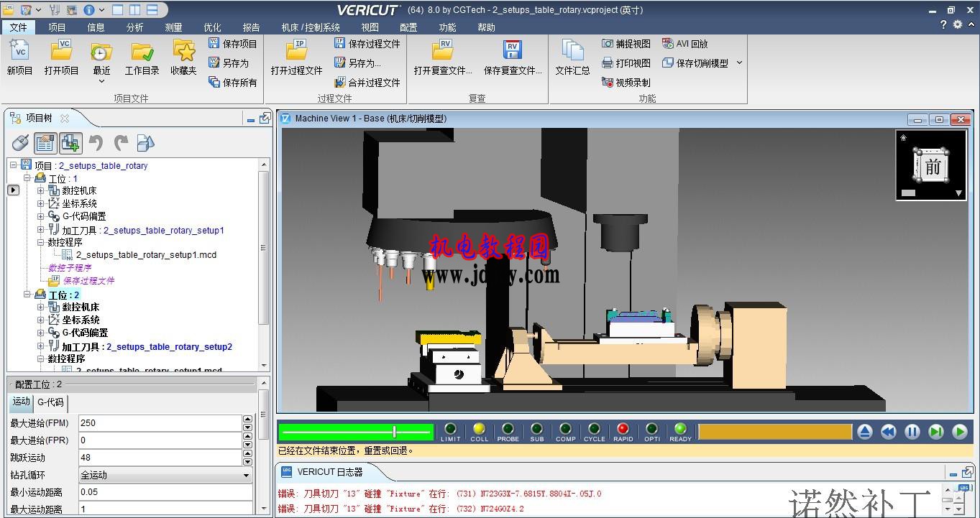Open the 分析 ribbon tab
Screen dimensions: 980x518
[x=134, y=27]
